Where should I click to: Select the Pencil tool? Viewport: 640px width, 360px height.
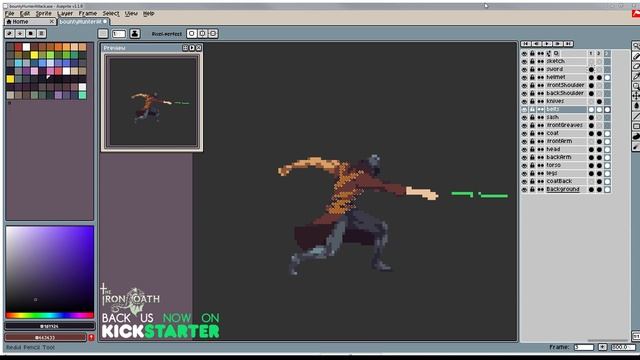(x=636, y=56)
